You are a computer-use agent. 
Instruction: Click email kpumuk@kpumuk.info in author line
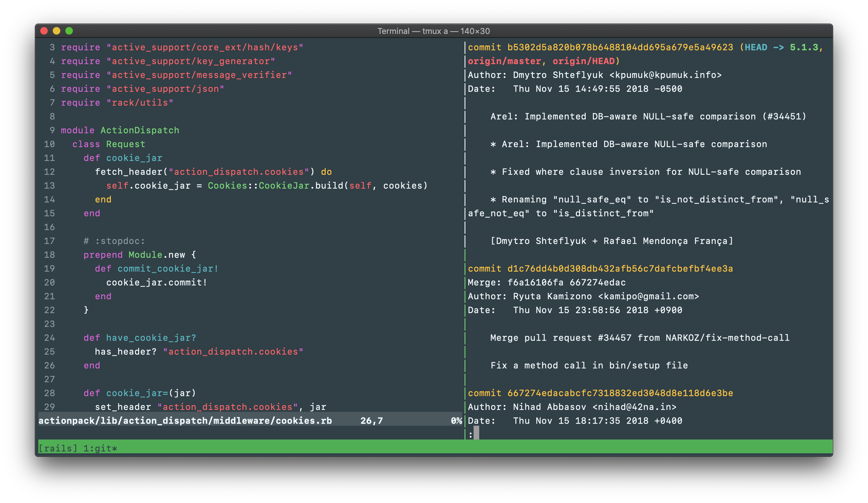tap(665, 75)
